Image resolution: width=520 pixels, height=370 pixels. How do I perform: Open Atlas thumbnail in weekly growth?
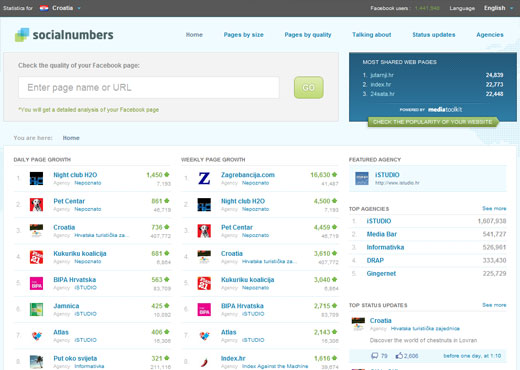click(204, 336)
